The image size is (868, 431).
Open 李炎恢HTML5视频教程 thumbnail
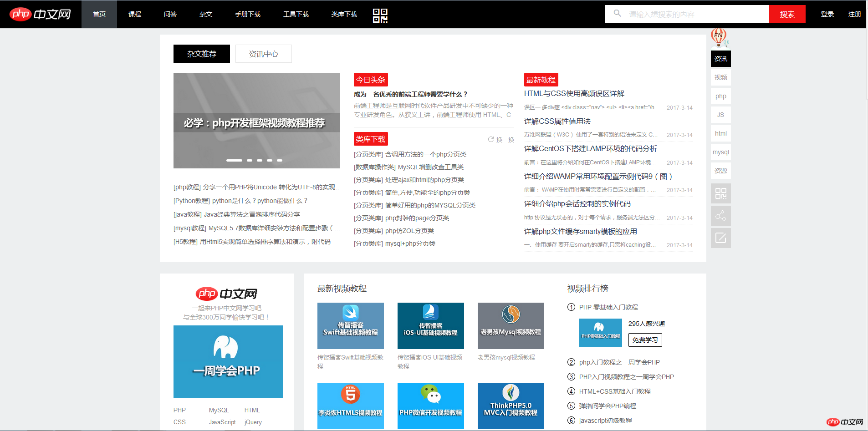[x=351, y=406]
